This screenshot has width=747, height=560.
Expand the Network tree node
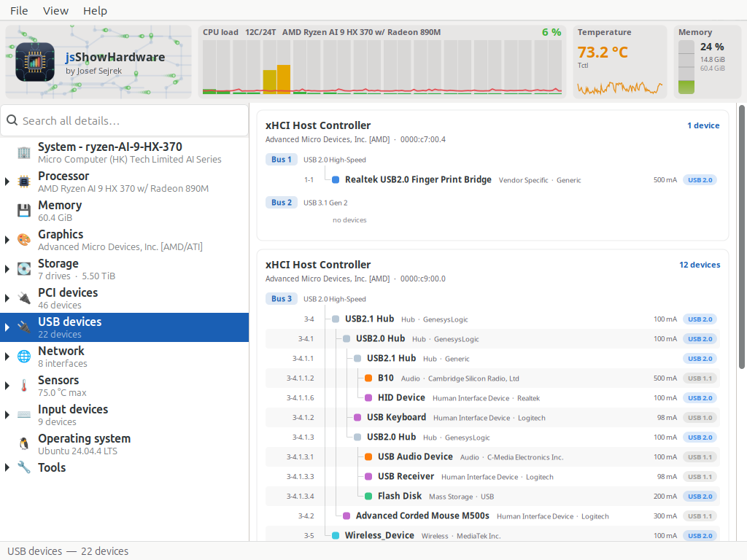coord(7,356)
